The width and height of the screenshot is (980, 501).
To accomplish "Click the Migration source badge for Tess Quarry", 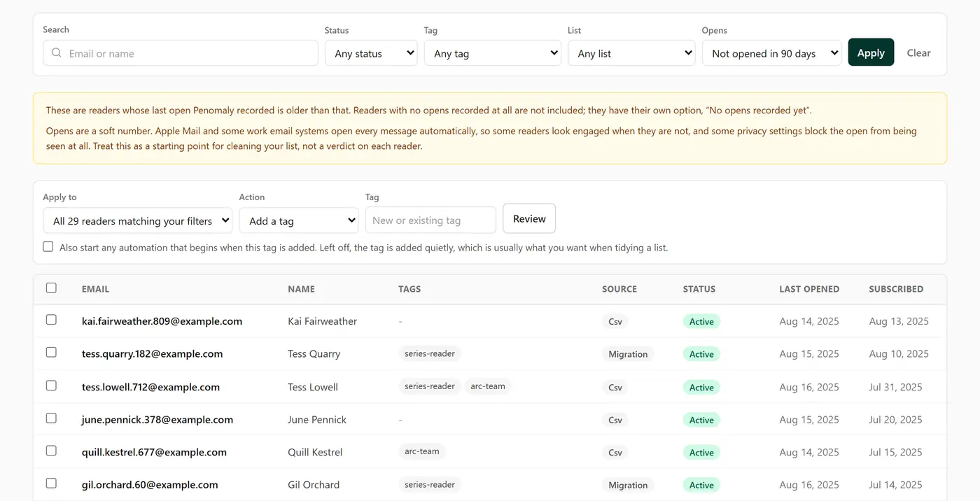I will pos(628,354).
